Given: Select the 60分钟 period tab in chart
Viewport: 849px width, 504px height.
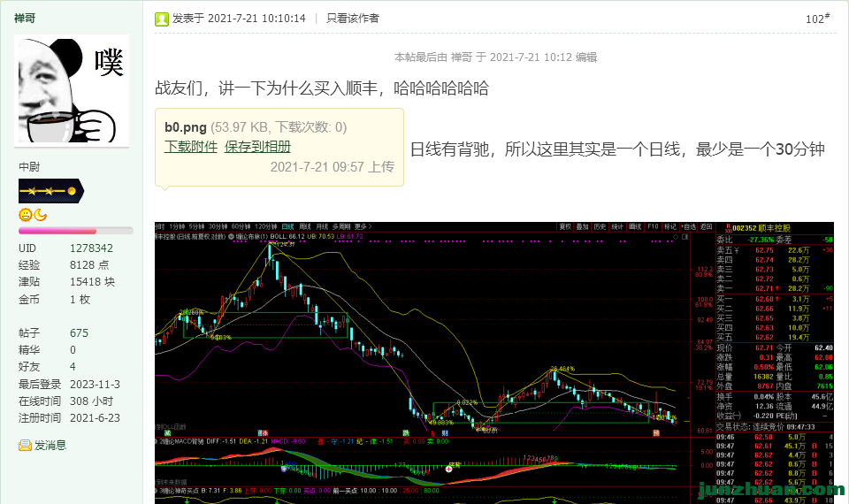Looking at the screenshot, I should 241,226.
